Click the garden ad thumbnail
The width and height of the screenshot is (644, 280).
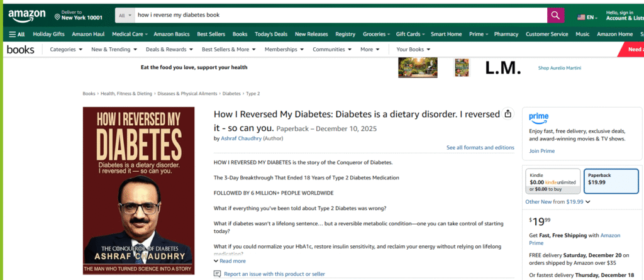pos(418,67)
